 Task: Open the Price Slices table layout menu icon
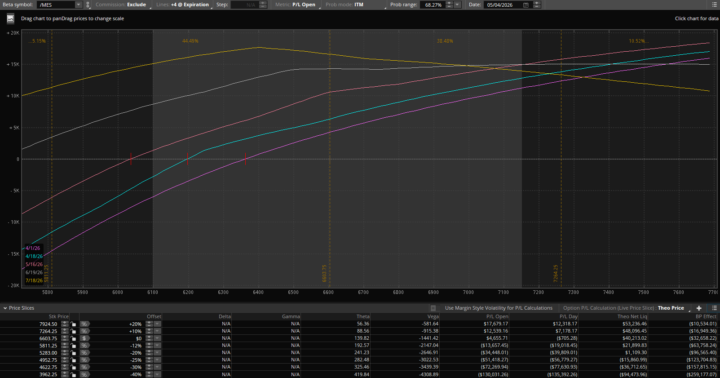click(714, 308)
